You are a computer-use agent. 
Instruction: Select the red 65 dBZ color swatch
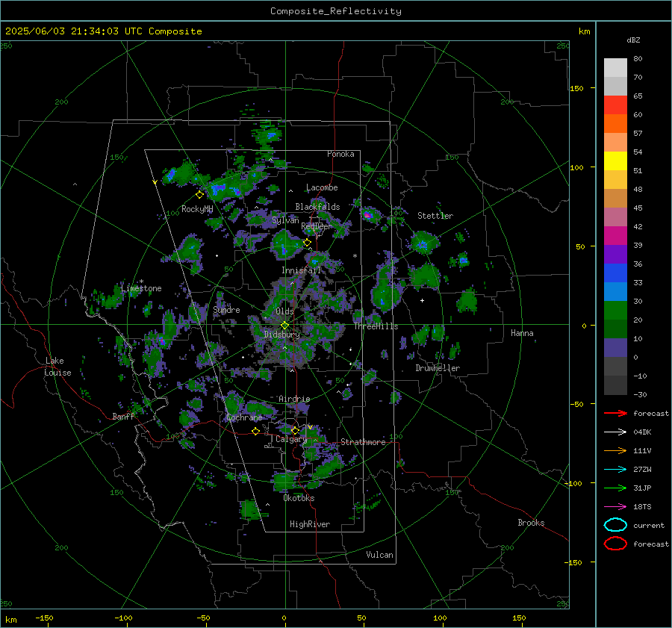[615, 105]
